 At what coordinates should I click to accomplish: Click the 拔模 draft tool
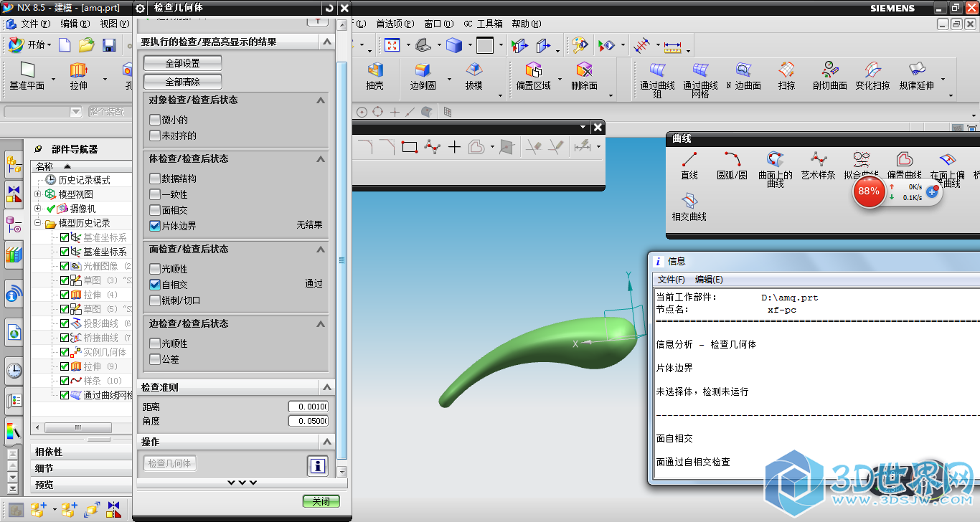pos(473,76)
